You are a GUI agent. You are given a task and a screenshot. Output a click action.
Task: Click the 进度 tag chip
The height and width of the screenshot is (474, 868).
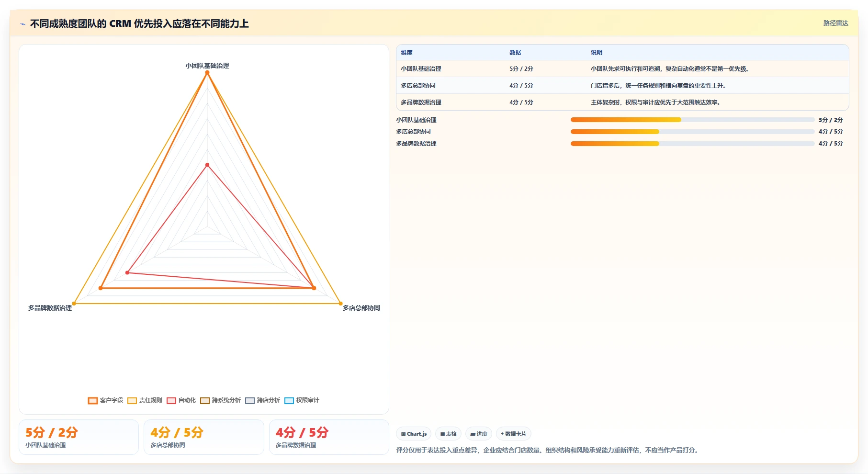click(479, 434)
